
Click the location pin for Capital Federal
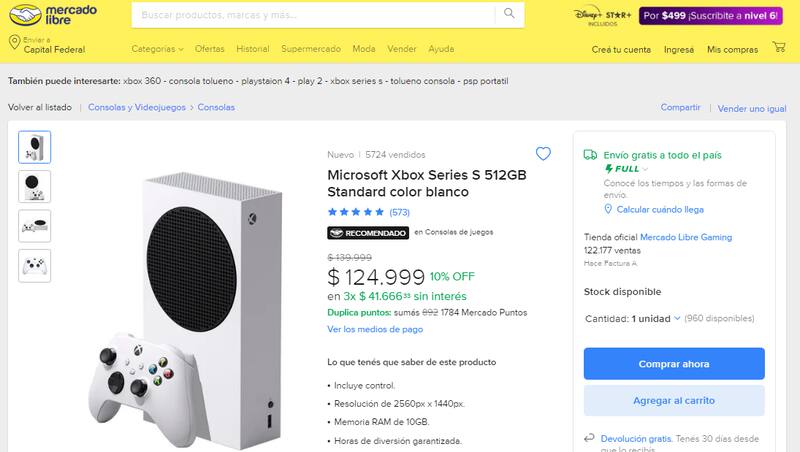click(x=13, y=43)
